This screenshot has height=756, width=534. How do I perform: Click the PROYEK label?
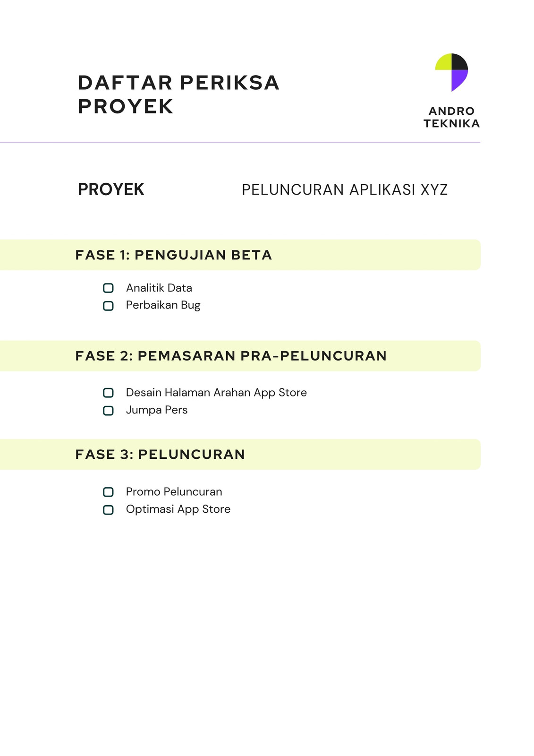click(x=111, y=189)
